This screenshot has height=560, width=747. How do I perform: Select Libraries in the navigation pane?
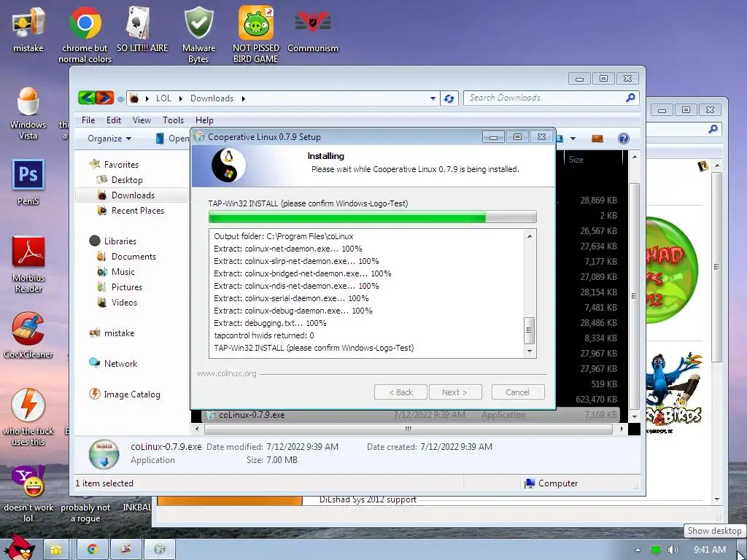pyautogui.click(x=120, y=241)
